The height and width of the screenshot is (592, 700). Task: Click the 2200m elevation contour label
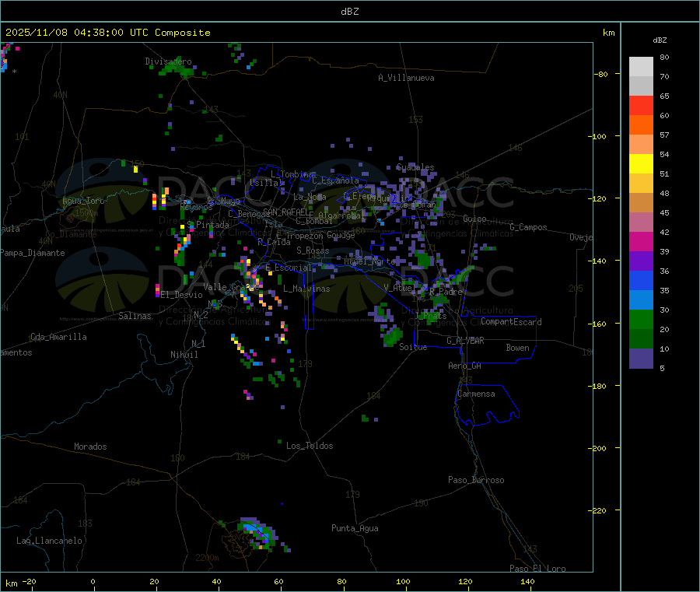207,558
